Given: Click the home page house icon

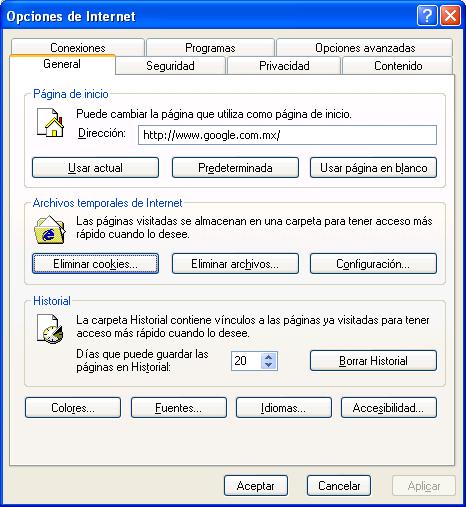Looking at the screenshot, I should point(50,123).
